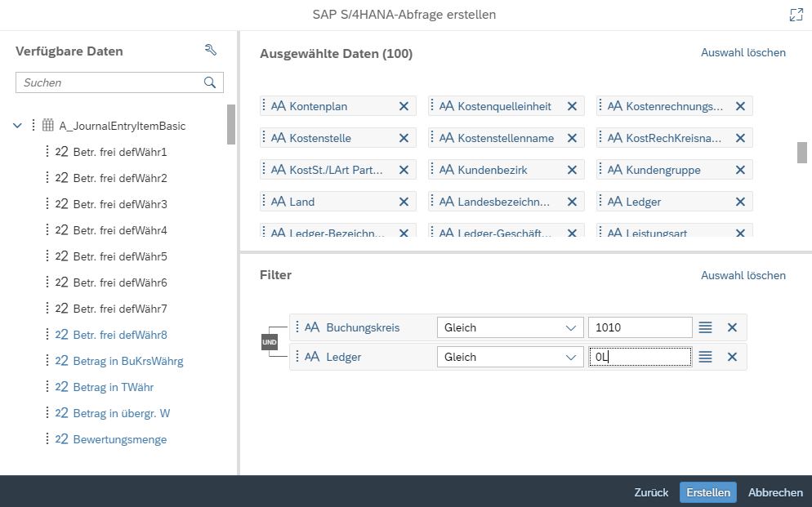
Task: Select Betr. frei defWähr2 field
Action: [120, 178]
